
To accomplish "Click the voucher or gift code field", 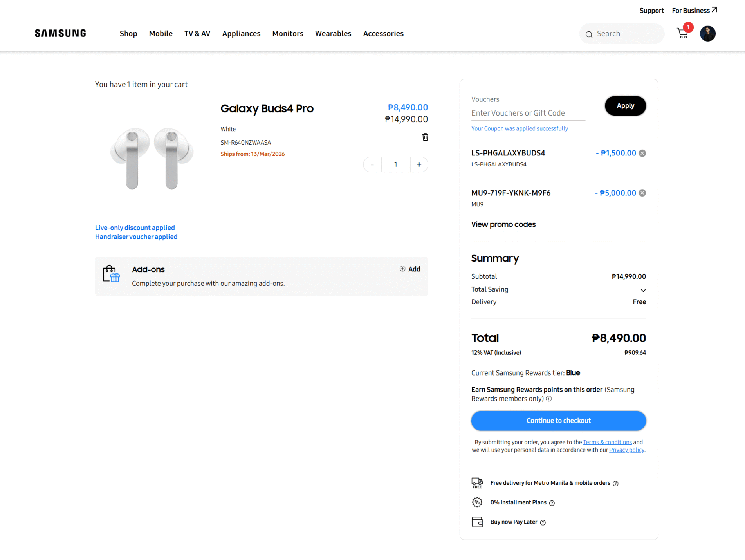I will tap(528, 113).
